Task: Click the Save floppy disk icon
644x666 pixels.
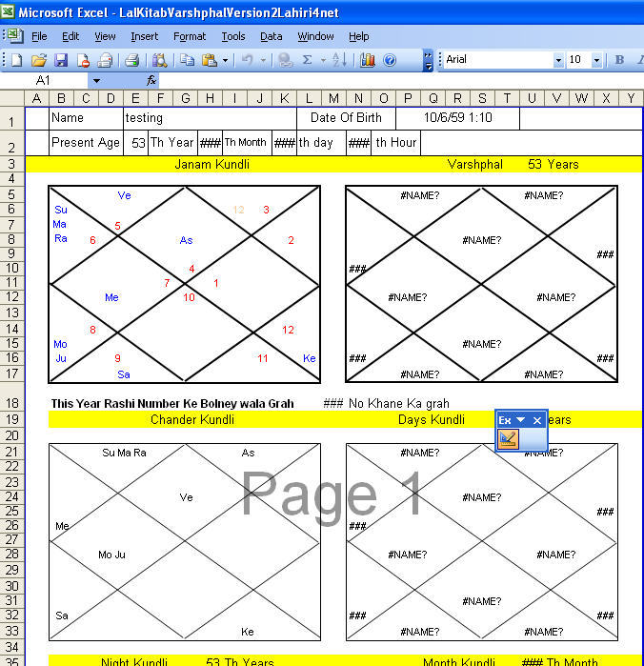Action: coord(61,60)
